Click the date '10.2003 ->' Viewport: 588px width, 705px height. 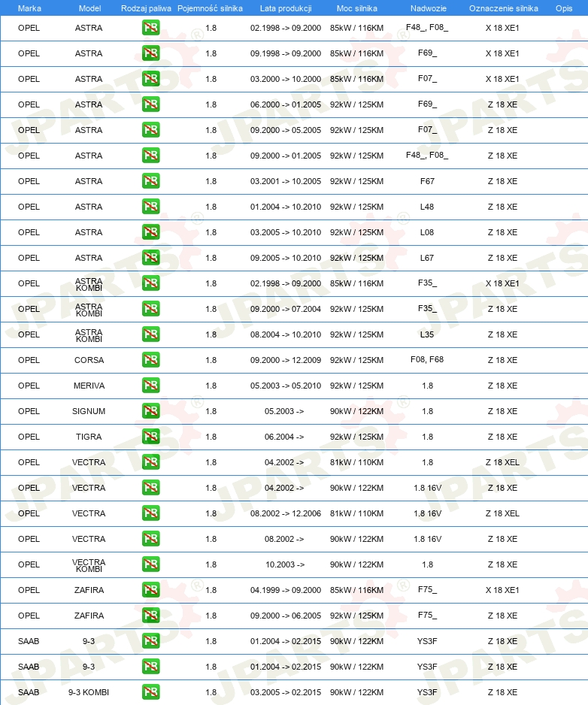284,564
